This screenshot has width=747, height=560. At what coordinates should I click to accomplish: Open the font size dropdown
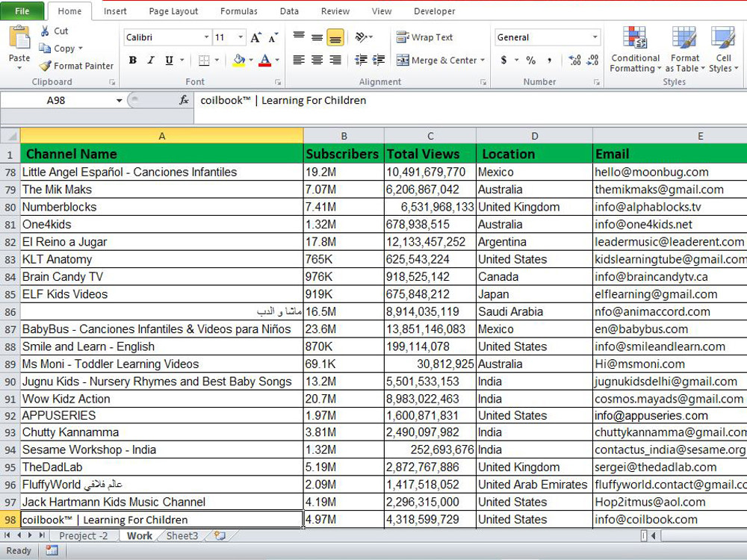click(241, 37)
